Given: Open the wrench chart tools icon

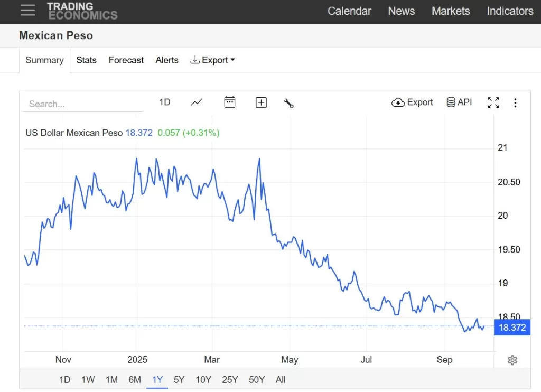Looking at the screenshot, I should [x=288, y=103].
